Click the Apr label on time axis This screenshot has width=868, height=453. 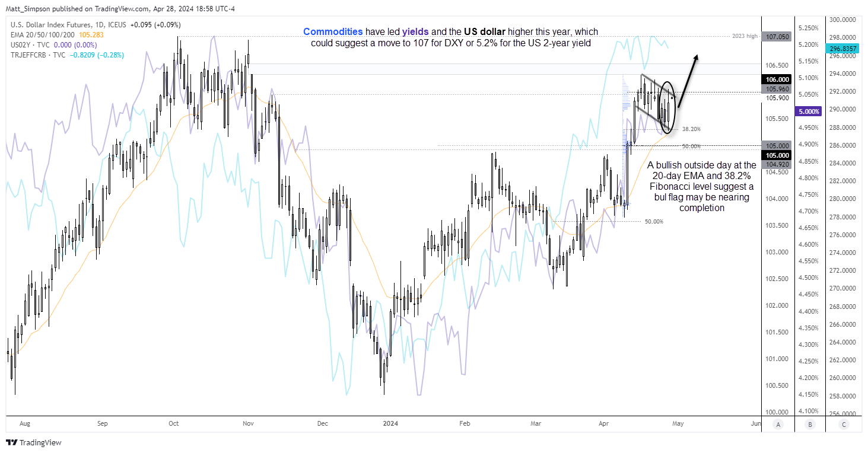(x=604, y=424)
